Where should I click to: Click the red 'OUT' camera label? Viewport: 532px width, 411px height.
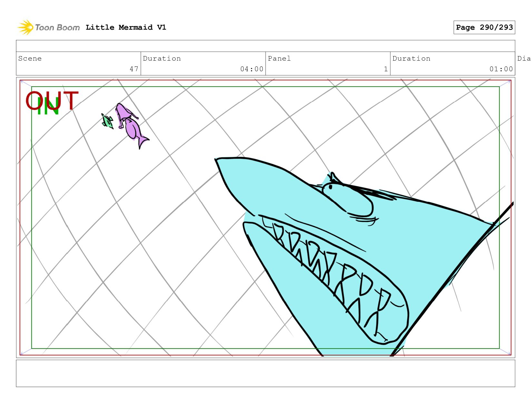52,101
